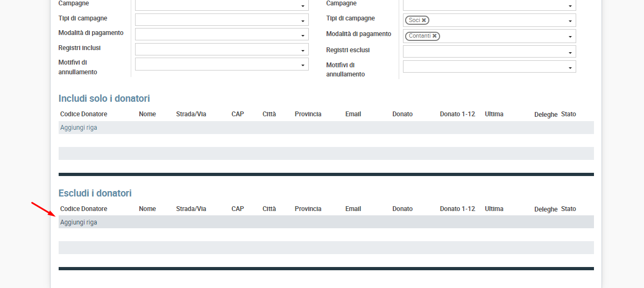Click CAP header in Escludi i donatori table
This screenshot has width=644, height=288.
237,209
